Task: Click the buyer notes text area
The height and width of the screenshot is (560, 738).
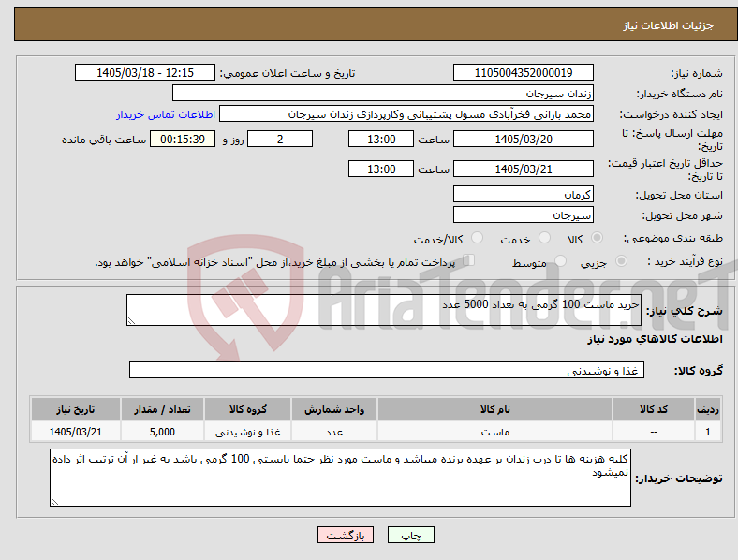Action: (340, 478)
